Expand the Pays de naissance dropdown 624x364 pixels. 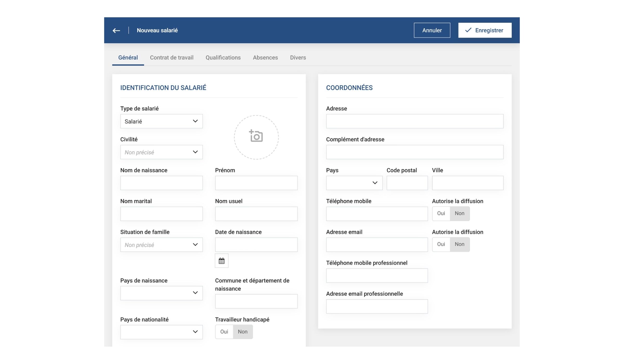pos(161,293)
